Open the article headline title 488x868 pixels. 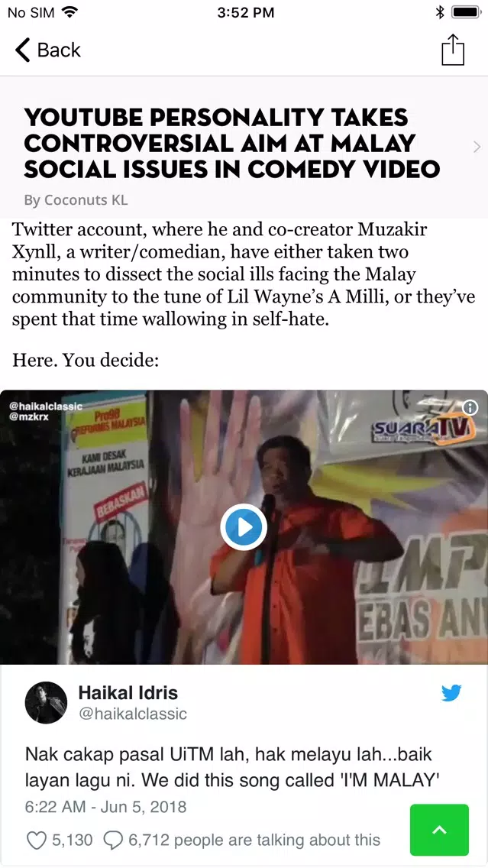click(232, 144)
